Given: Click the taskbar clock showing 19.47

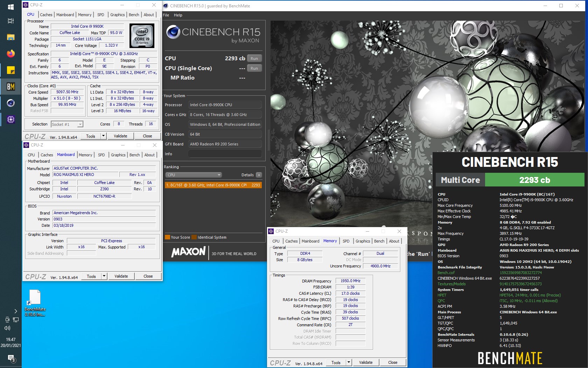Looking at the screenshot, I should (x=10, y=340).
